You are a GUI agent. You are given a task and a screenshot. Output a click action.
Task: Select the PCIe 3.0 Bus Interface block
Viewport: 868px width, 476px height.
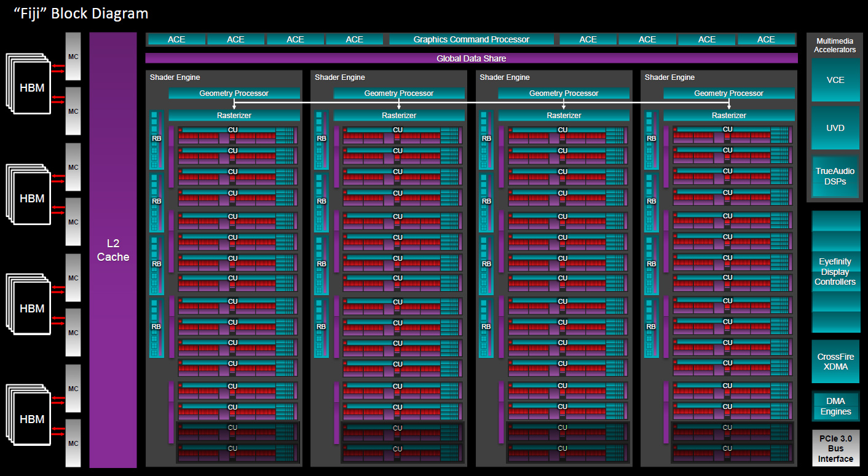[835, 448]
